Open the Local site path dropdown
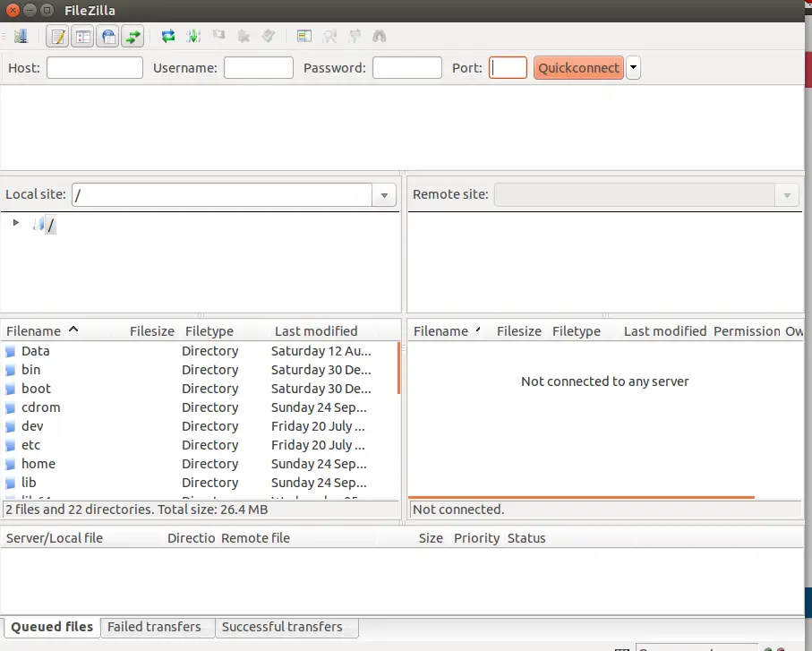 coord(384,195)
